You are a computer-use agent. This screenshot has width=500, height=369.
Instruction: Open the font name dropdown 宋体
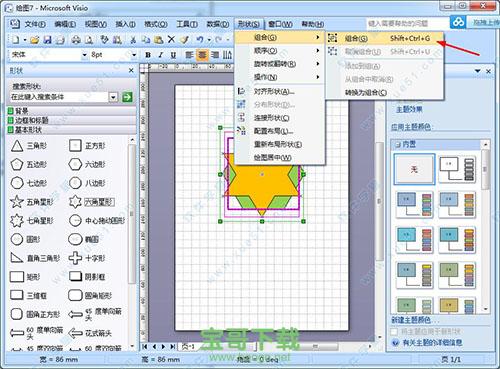[85, 55]
